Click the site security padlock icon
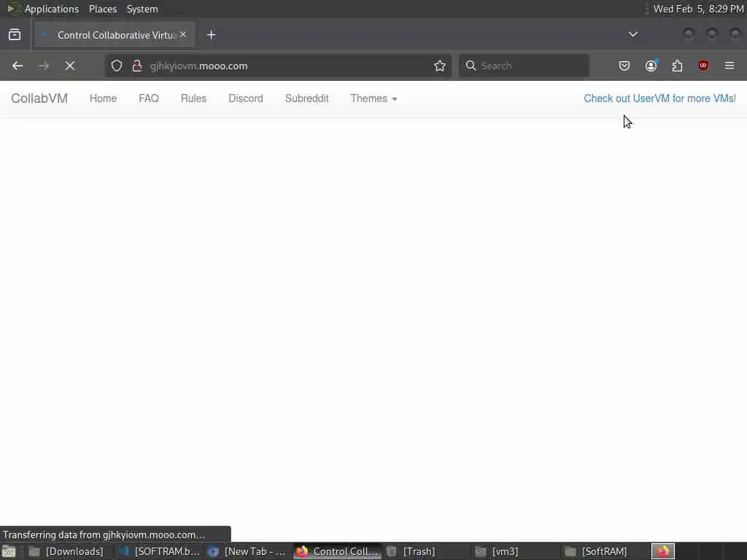Screen dimensions: 747x560 click(x=137, y=66)
